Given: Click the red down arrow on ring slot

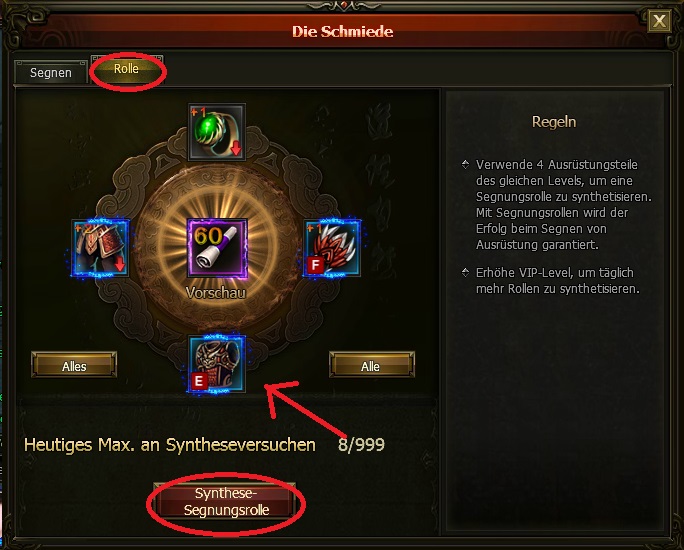Looking at the screenshot, I should pyautogui.click(x=236, y=148).
